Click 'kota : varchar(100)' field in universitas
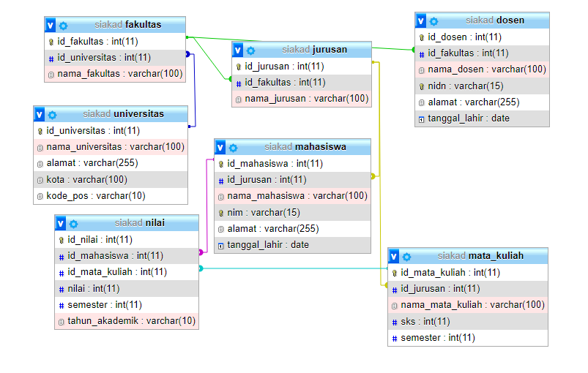This screenshot has width=588, height=373. pyautogui.click(x=111, y=180)
